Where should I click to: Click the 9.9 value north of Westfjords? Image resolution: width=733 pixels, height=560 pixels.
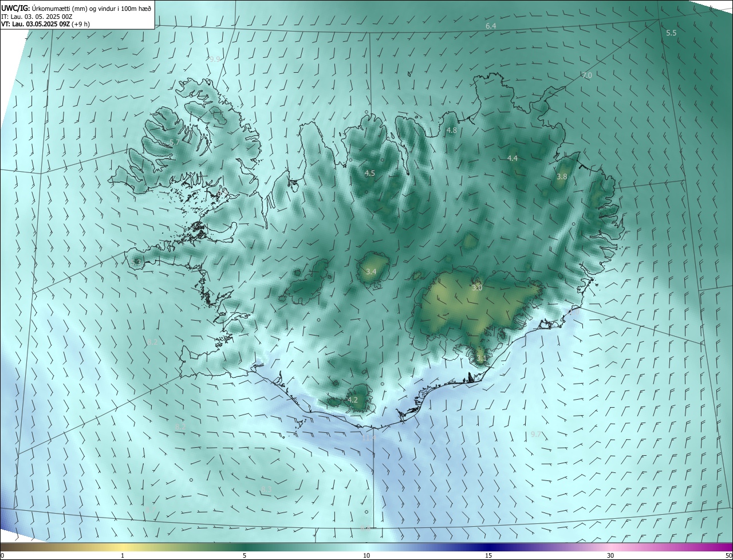[x=214, y=59]
